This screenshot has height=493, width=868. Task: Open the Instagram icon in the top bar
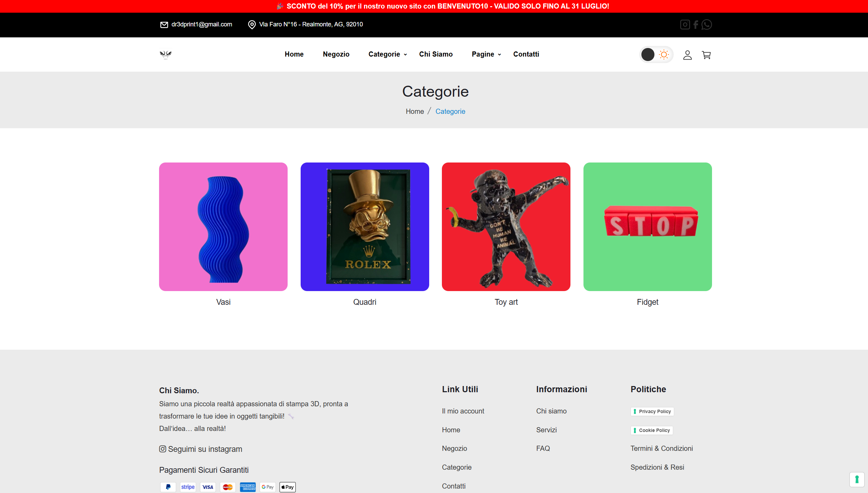click(685, 24)
